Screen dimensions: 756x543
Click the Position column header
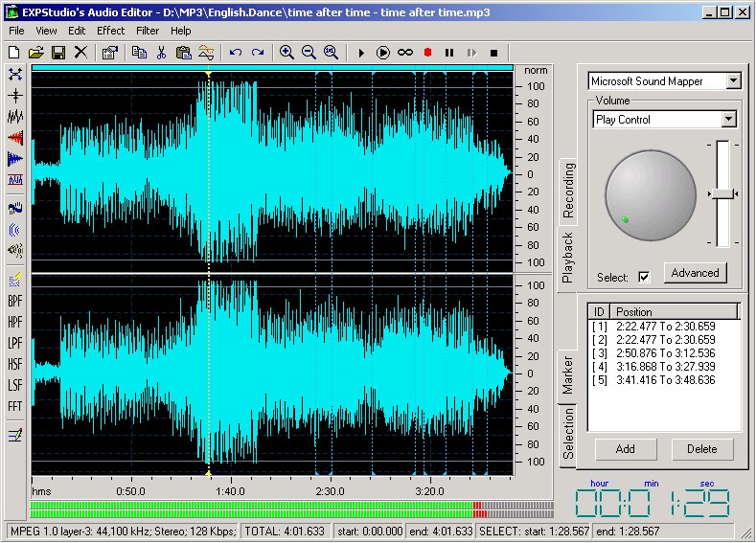coord(674,312)
